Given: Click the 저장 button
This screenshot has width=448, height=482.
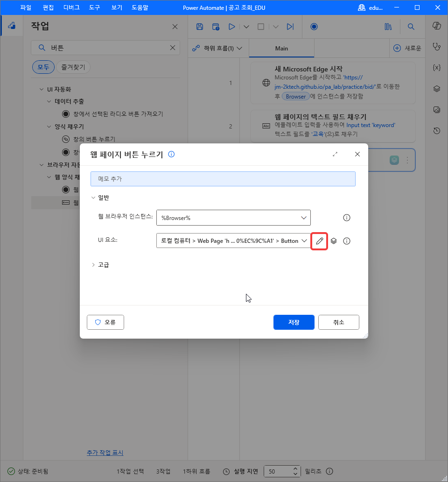Looking at the screenshot, I should (294, 322).
